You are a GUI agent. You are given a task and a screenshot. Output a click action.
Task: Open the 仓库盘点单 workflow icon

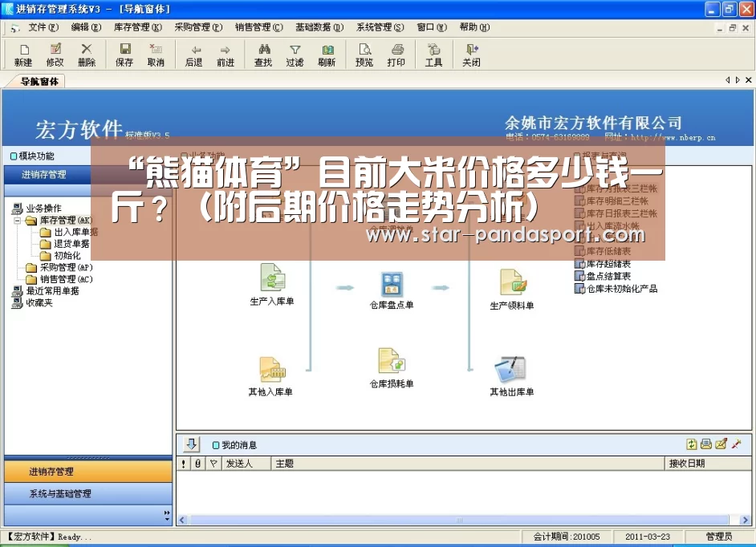(x=392, y=284)
